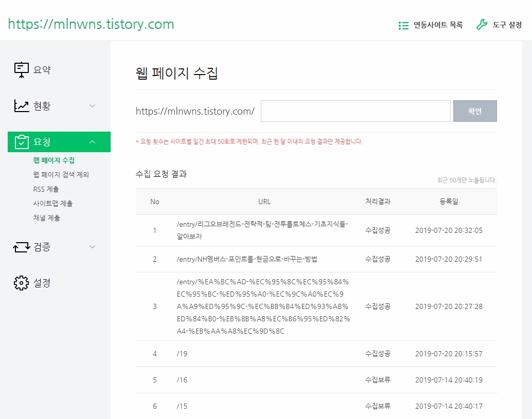The width and height of the screenshot is (532, 419).
Task: Select the 요청 menu label
Action: click(42, 142)
